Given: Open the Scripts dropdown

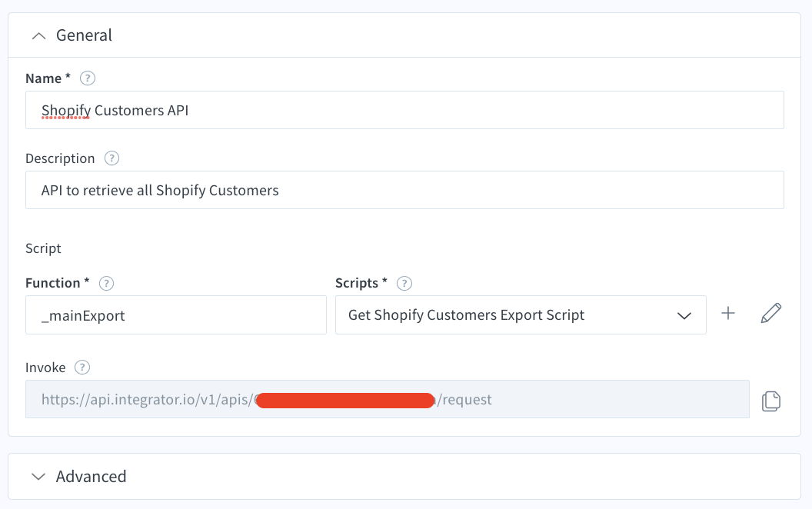Looking at the screenshot, I should click(x=684, y=314).
